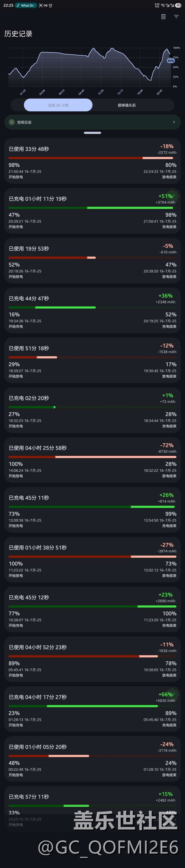The width and height of the screenshot is (185, 868).
Task: Select the 过去 24 小时 tab
Action: 58,105
